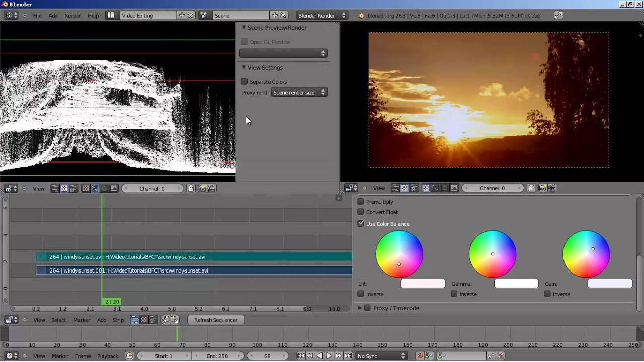
Task: Enable the Separate Colors checkbox
Action: (245, 81)
